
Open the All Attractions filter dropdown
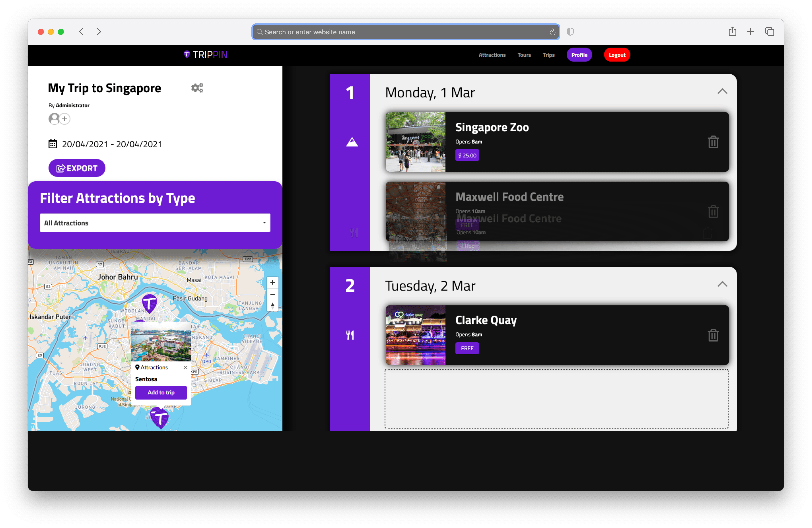tap(155, 223)
